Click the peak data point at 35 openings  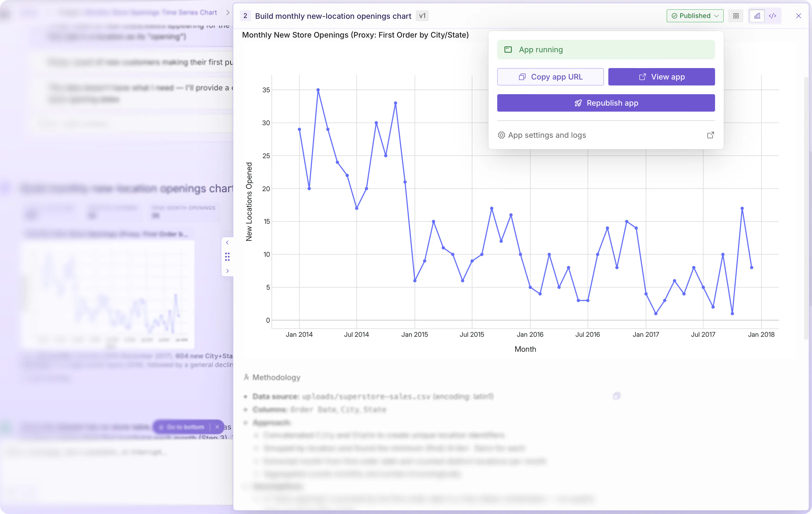pos(318,90)
